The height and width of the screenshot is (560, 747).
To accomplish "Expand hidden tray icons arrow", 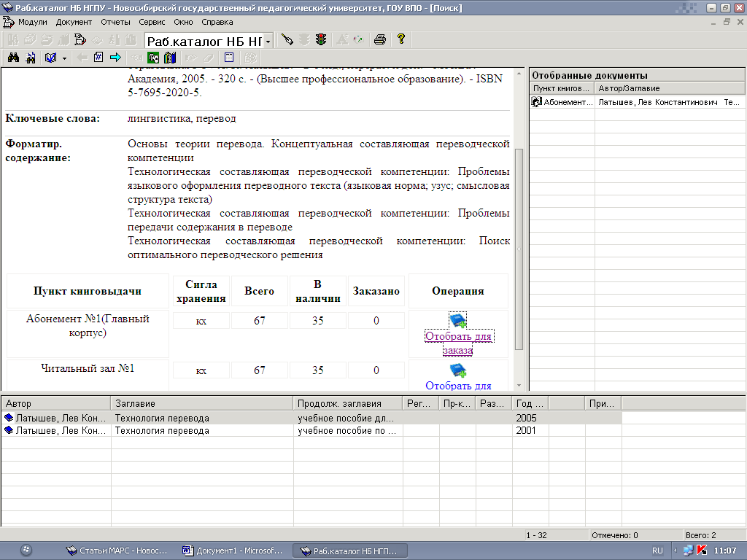I will [x=675, y=551].
